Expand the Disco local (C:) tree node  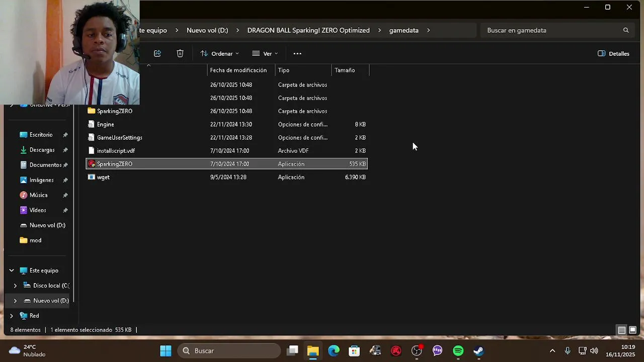coord(15,286)
